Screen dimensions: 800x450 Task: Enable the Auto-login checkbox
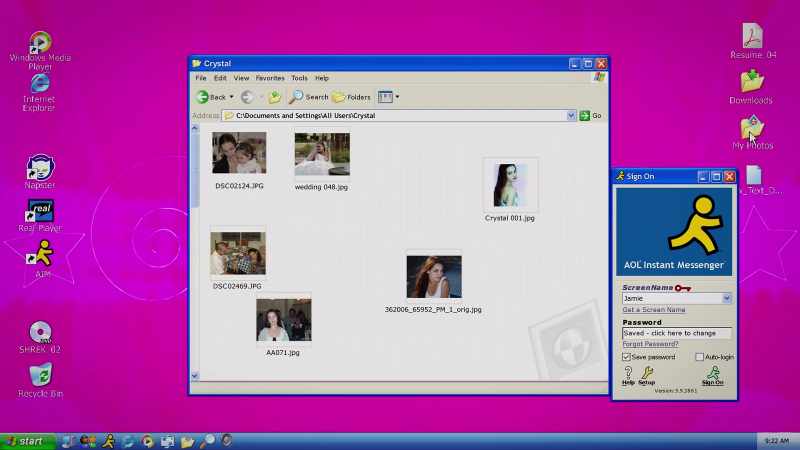pyautogui.click(x=699, y=357)
